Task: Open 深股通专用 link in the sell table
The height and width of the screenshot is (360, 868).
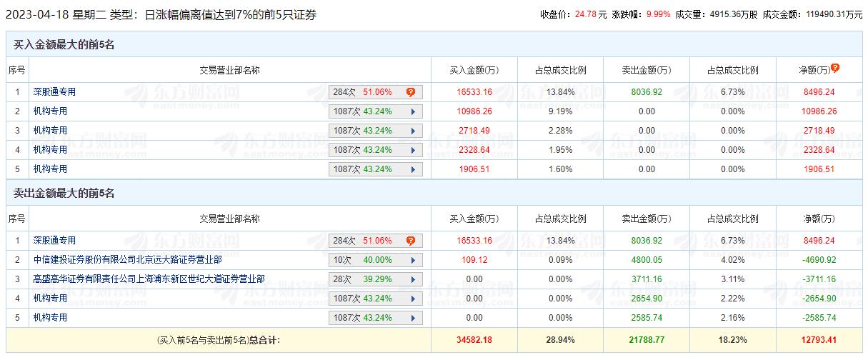Action: coord(54,241)
